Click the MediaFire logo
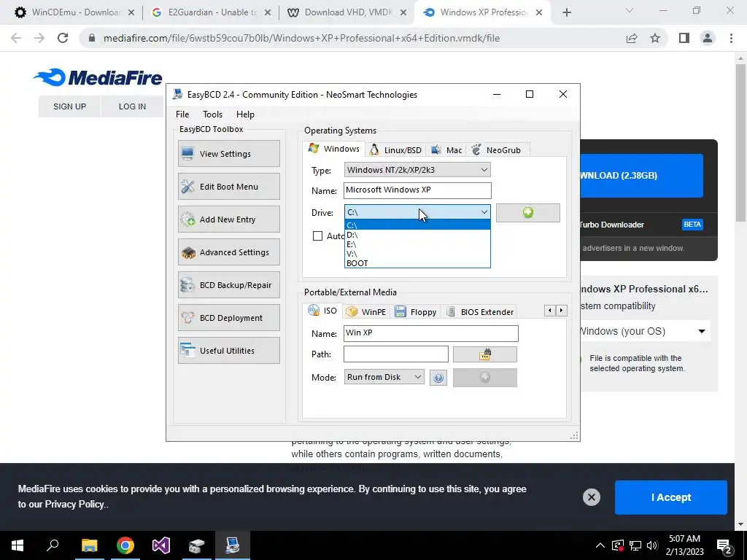The height and width of the screenshot is (560, 747). pyautogui.click(x=98, y=77)
